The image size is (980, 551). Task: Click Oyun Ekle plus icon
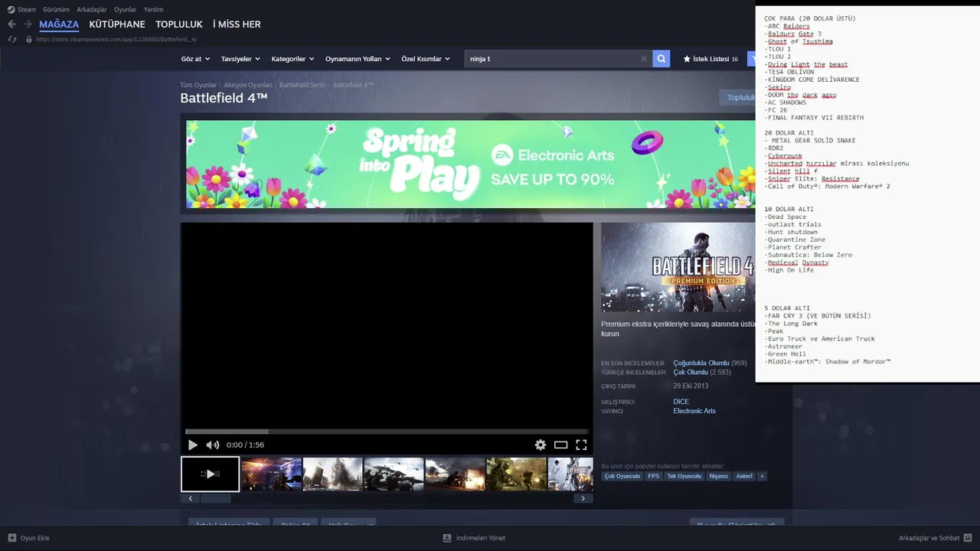tap(11, 538)
